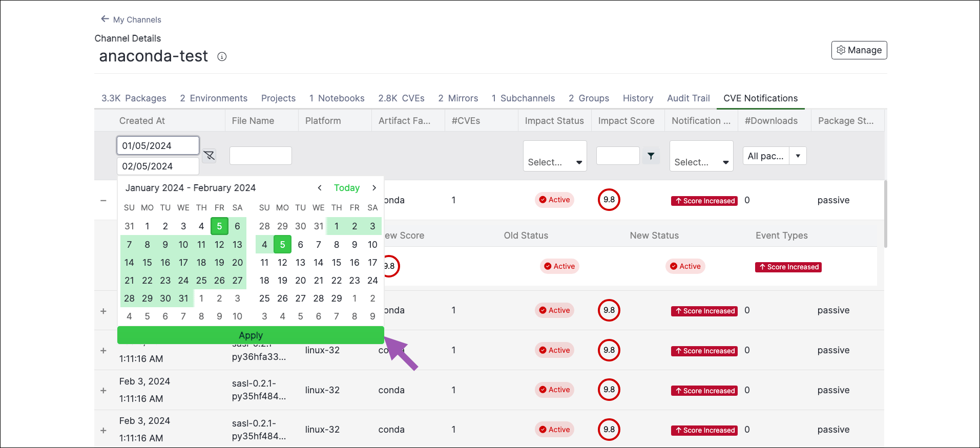Click Today in the date picker
The height and width of the screenshot is (448, 980).
point(347,188)
